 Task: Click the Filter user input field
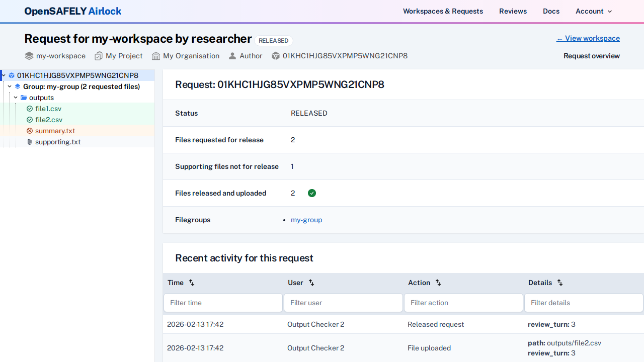(343, 302)
